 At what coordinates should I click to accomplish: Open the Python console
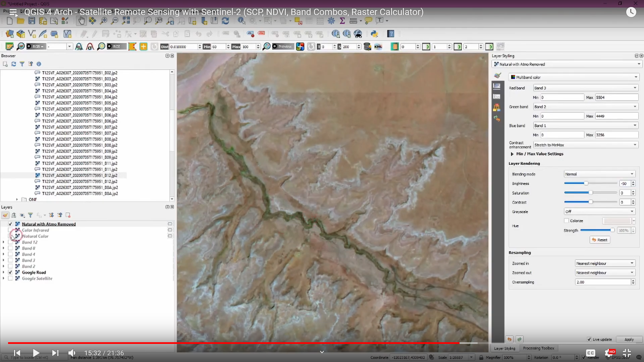click(375, 34)
